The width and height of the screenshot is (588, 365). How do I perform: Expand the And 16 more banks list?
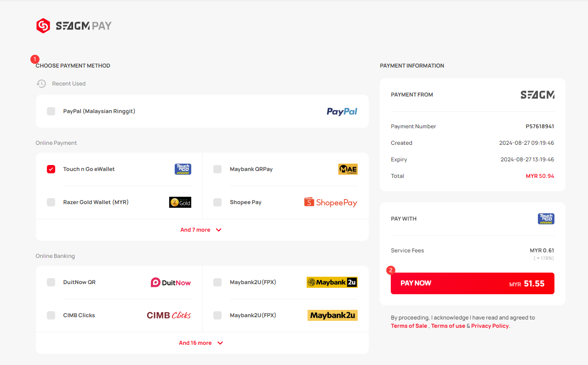point(201,343)
